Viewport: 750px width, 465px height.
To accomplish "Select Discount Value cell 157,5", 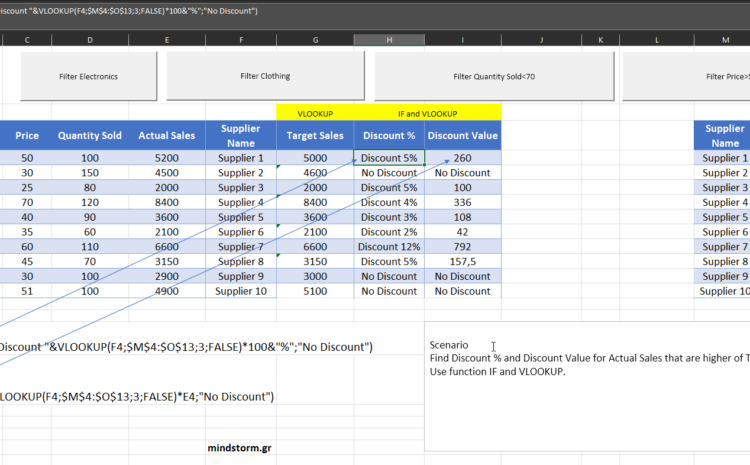I will (x=463, y=262).
